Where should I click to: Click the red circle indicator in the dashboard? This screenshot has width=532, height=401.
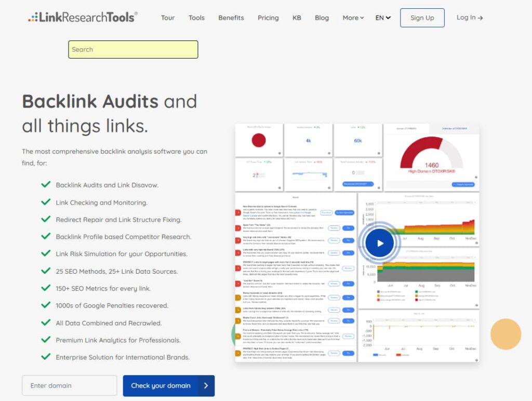259,140
